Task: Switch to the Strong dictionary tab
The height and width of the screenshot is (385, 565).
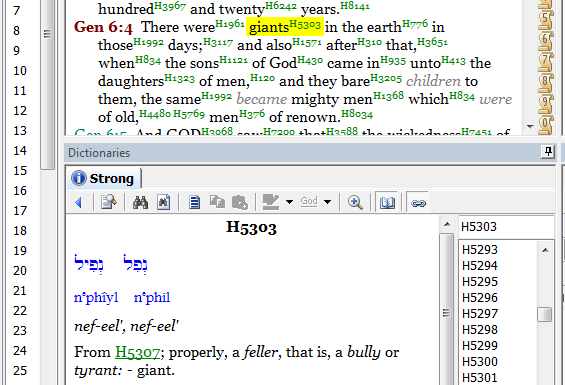Action: pyautogui.click(x=104, y=178)
